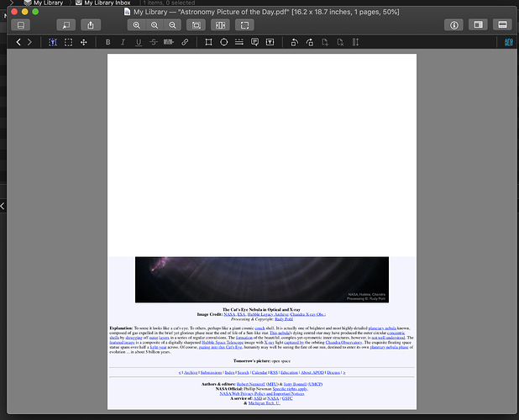Image resolution: width=519 pixels, height=420 pixels.
Task: Go back to previous page
Action: [x=18, y=42]
